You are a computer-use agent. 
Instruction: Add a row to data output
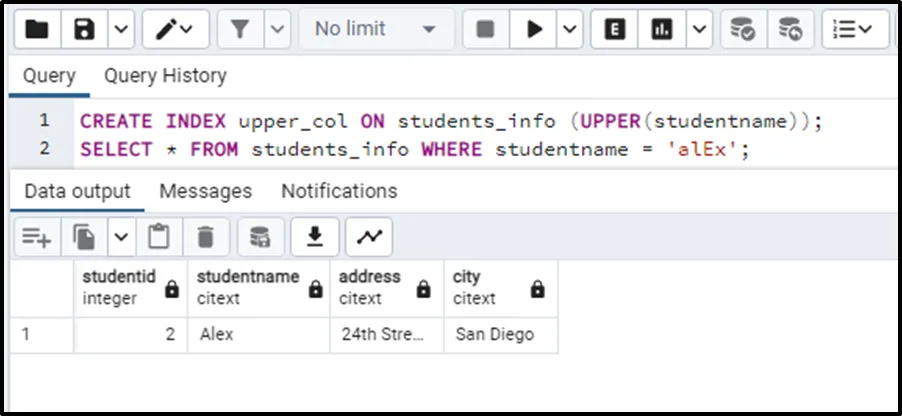[x=37, y=236]
